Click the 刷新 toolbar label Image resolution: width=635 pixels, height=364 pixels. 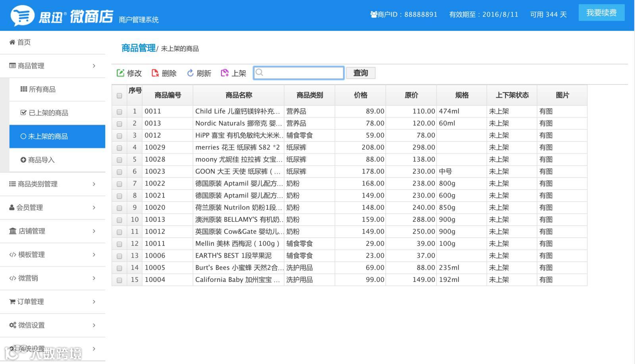coord(204,73)
